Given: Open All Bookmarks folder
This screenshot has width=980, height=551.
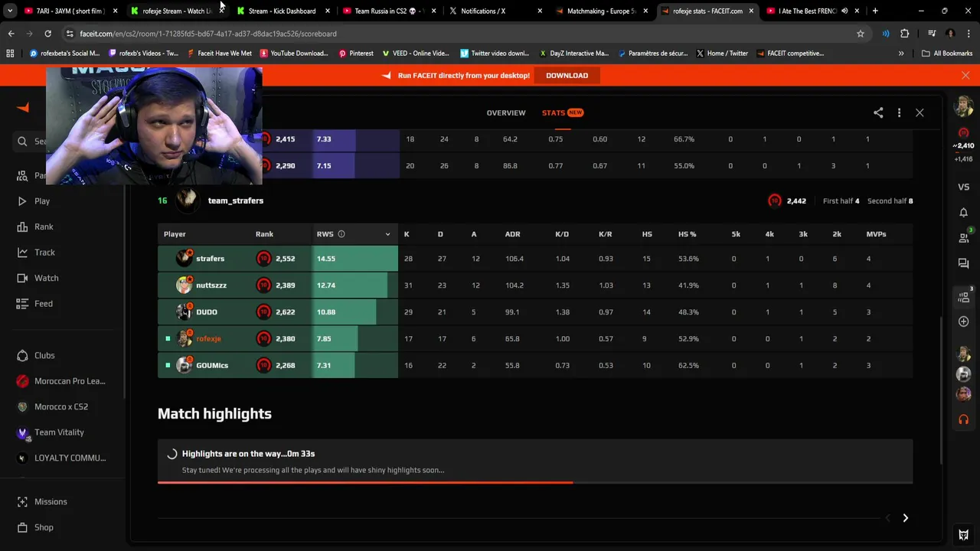Looking at the screenshot, I should pyautogui.click(x=947, y=54).
